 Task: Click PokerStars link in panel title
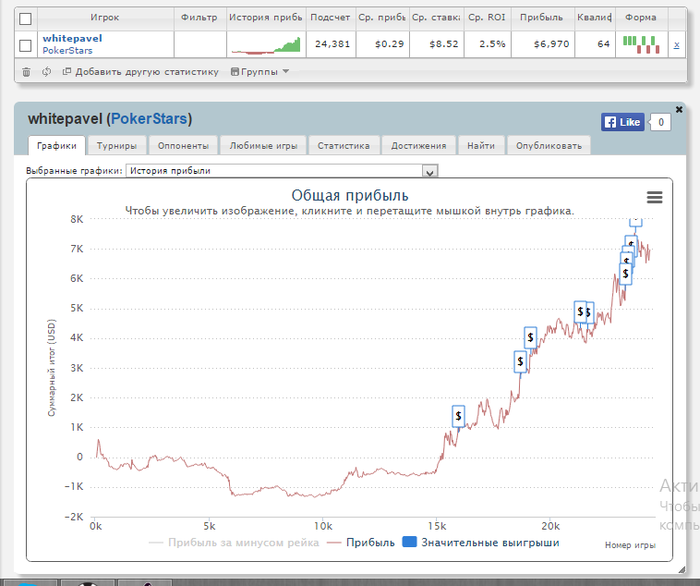tap(149, 119)
